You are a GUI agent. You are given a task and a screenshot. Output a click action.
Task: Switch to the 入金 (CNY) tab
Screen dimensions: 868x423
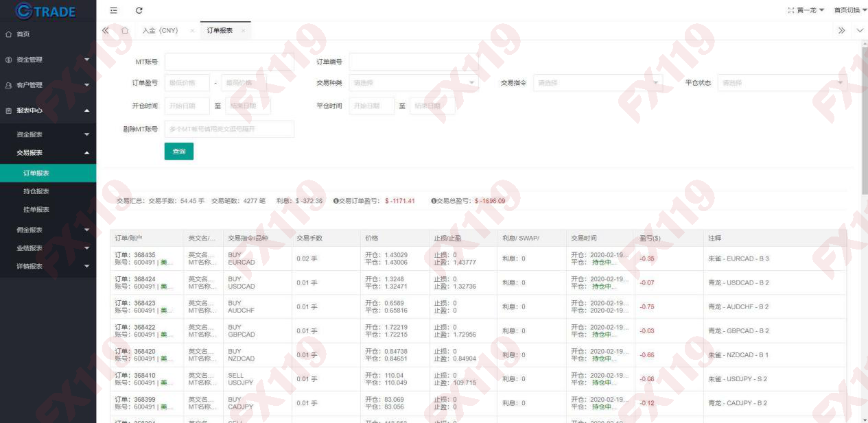pos(160,31)
